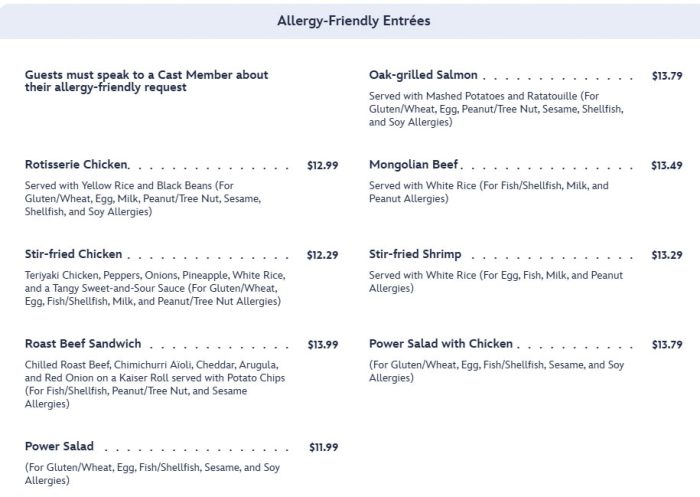
Task: Click the $12.29 price for Stir-fried Chicken
Action: (322, 256)
